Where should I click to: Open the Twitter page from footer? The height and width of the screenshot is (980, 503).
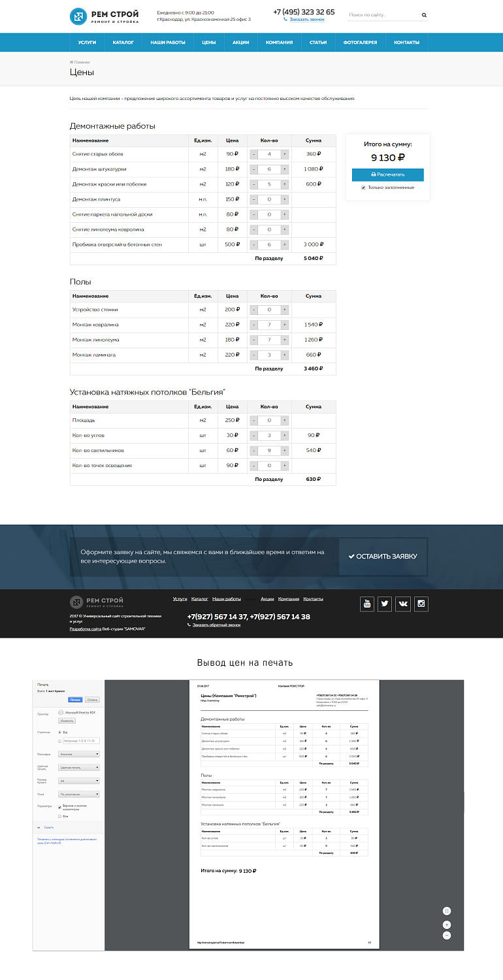click(385, 604)
